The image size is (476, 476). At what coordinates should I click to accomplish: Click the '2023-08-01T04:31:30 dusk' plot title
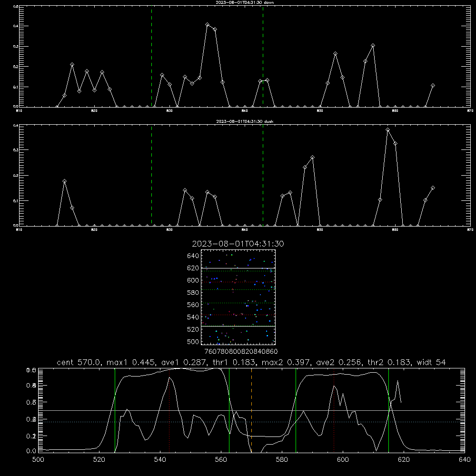pos(245,121)
